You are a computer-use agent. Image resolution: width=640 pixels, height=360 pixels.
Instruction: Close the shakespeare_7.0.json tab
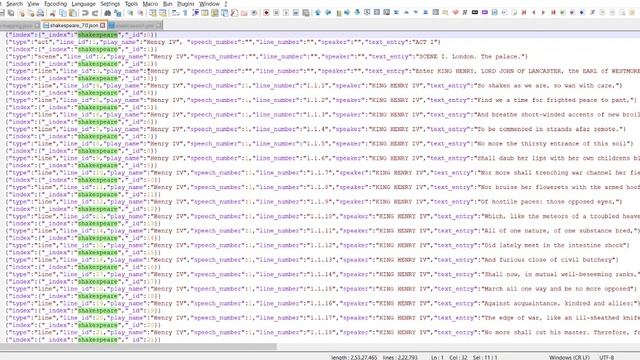102,25
